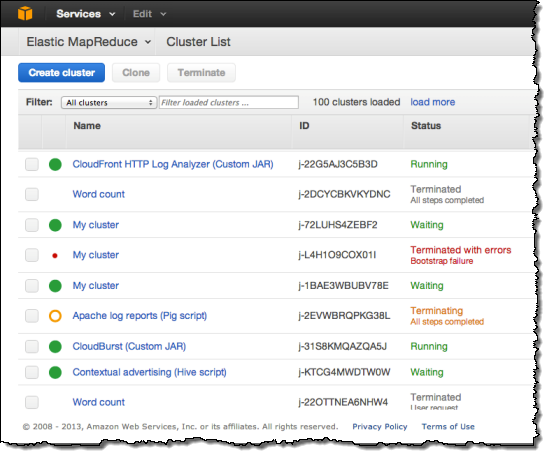Tick the Contextual advertising row checkbox
Image resolution: width=550 pixels, height=456 pixels.
tap(32, 372)
